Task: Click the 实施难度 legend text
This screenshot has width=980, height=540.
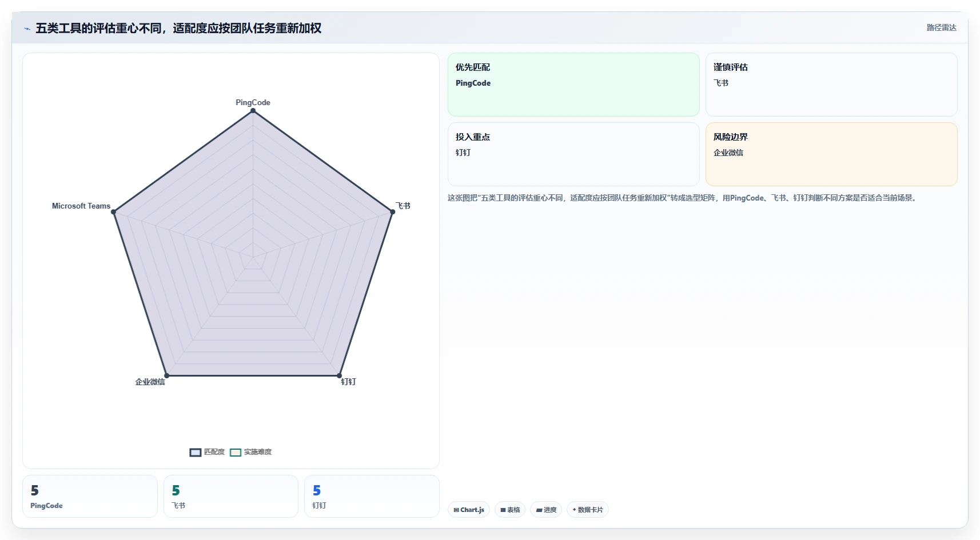Action: (258, 452)
